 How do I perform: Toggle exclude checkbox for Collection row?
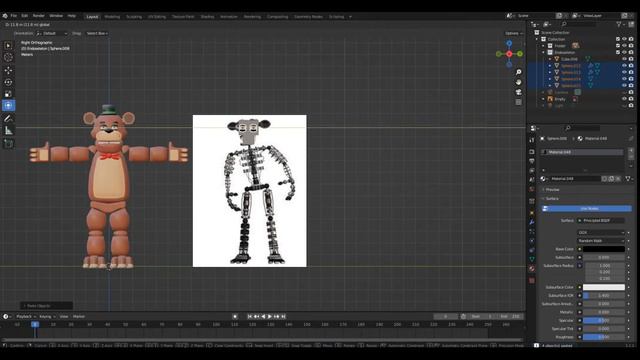(618, 39)
